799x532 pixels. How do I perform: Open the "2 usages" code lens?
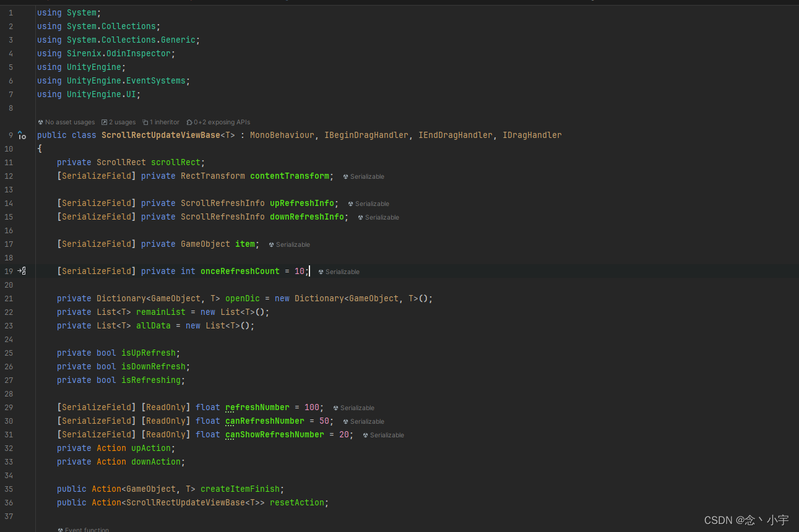[118, 122]
